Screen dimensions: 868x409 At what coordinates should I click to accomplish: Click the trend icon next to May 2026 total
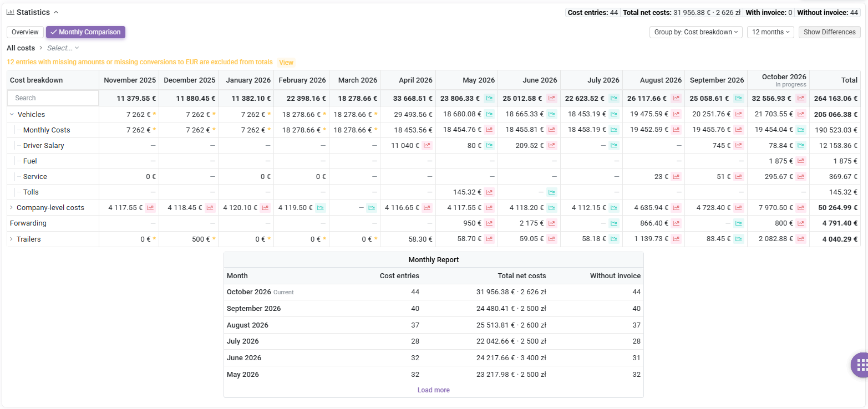click(x=489, y=98)
